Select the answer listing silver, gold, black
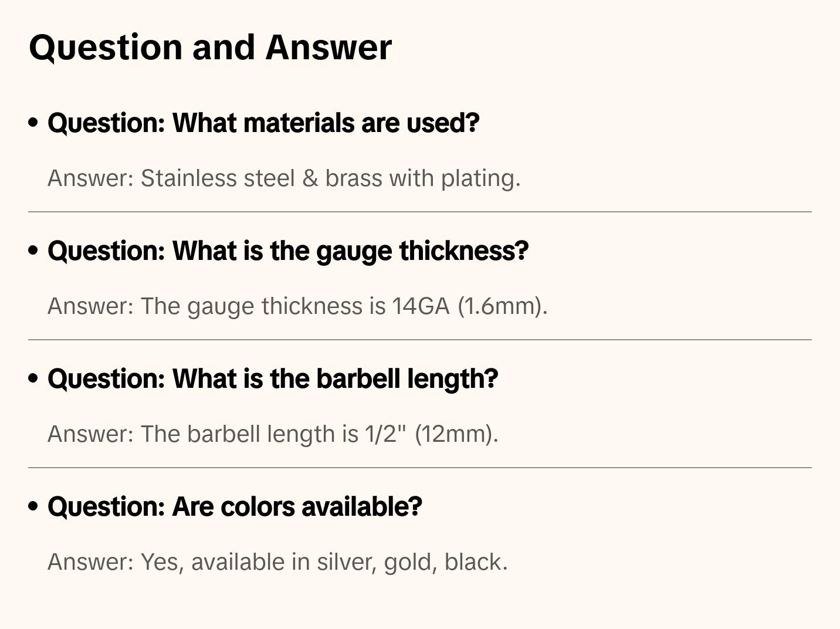 pos(277,562)
